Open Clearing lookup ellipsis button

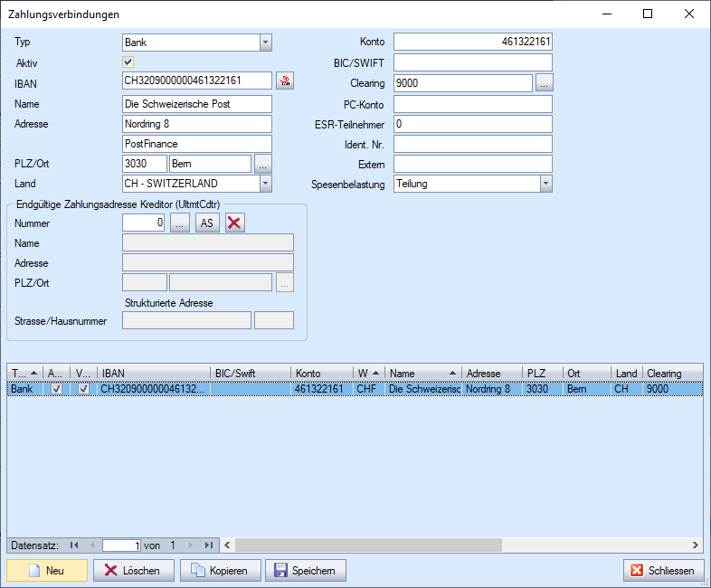click(x=544, y=82)
